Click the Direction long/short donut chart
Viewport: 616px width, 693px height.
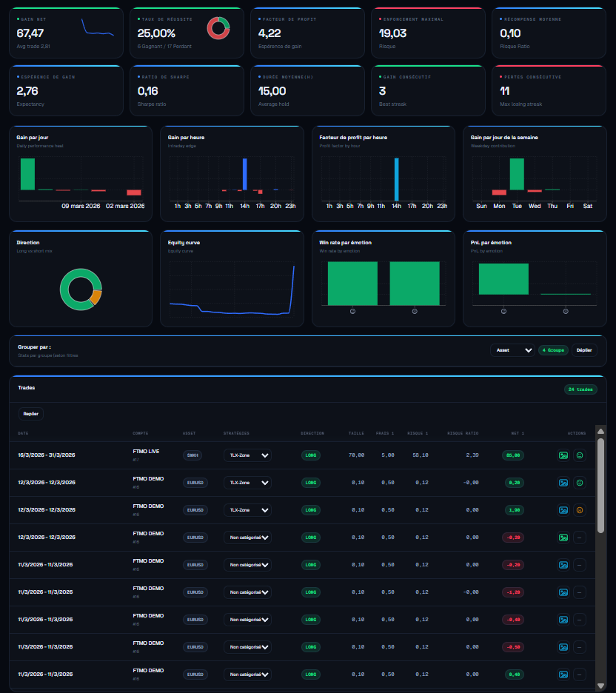[81, 289]
